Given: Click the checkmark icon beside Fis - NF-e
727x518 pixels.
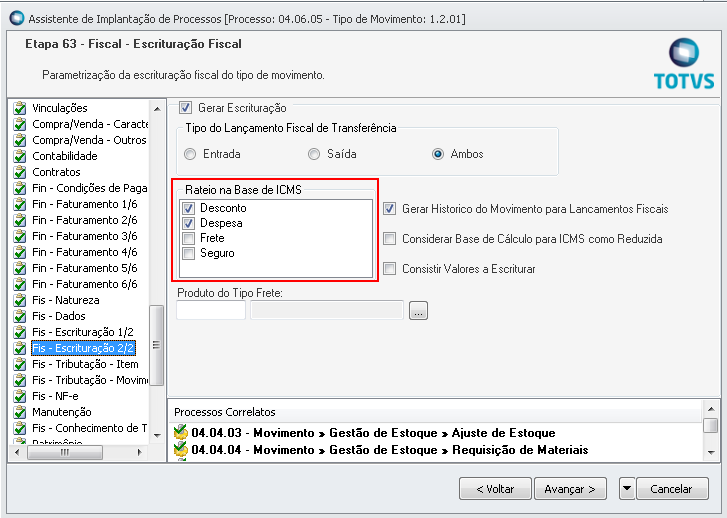Looking at the screenshot, I should tap(20, 396).
